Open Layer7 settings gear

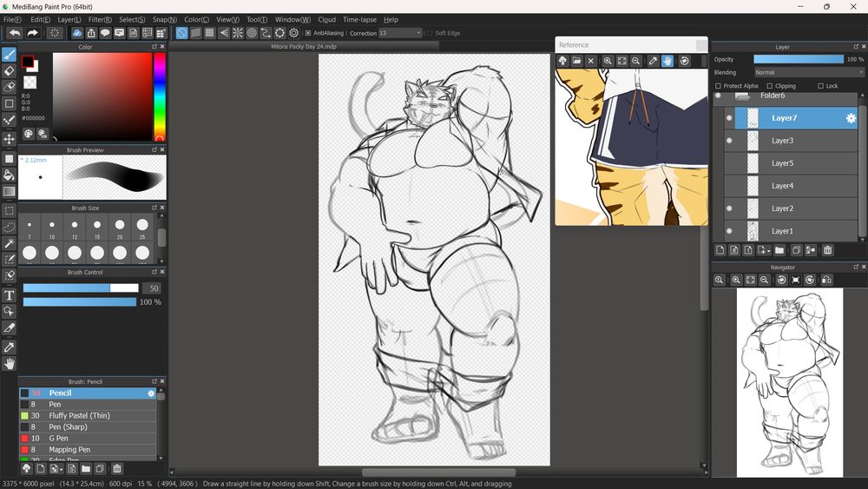pyautogui.click(x=851, y=118)
